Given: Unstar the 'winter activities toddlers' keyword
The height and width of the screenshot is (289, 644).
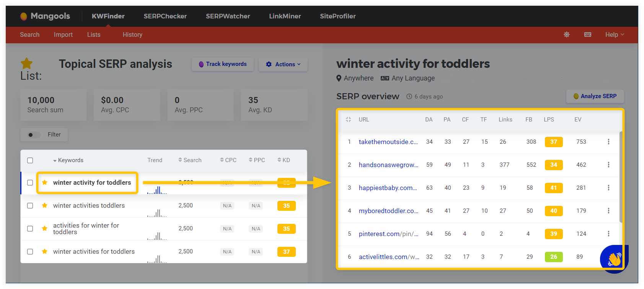Looking at the screenshot, I should tap(44, 205).
